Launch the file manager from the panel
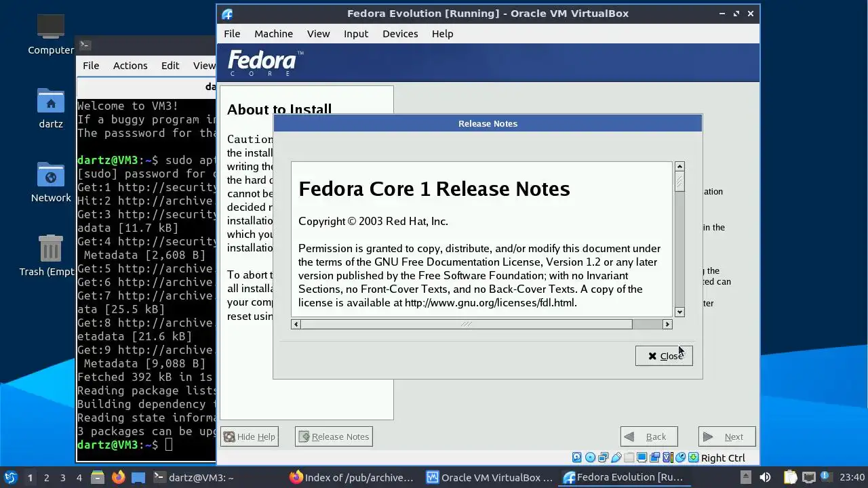 tap(98, 477)
